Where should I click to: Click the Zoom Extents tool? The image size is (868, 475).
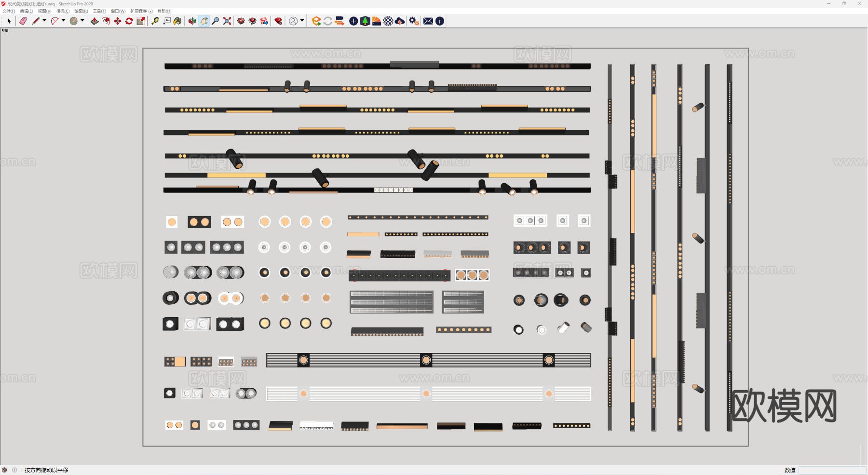[x=227, y=21]
